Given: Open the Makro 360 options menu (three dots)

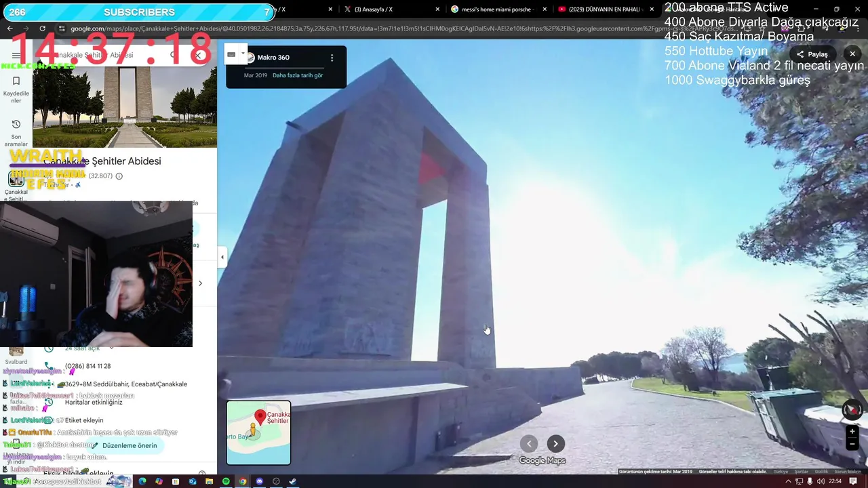Looking at the screenshot, I should coord(332,58).
